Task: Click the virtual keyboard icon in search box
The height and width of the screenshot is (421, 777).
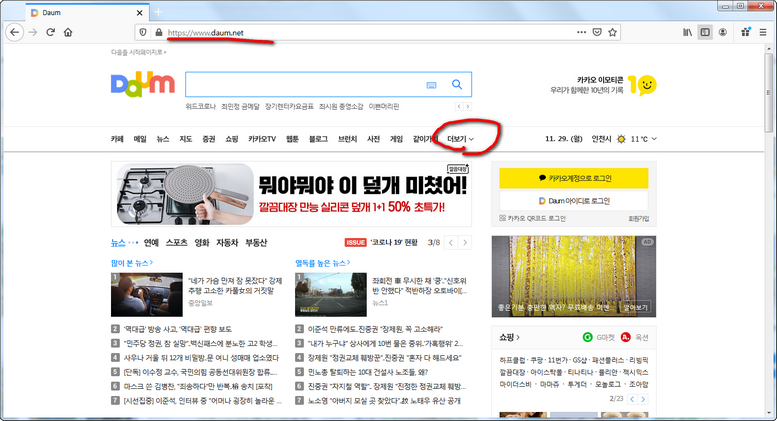Action: click(x=431, y=85)
